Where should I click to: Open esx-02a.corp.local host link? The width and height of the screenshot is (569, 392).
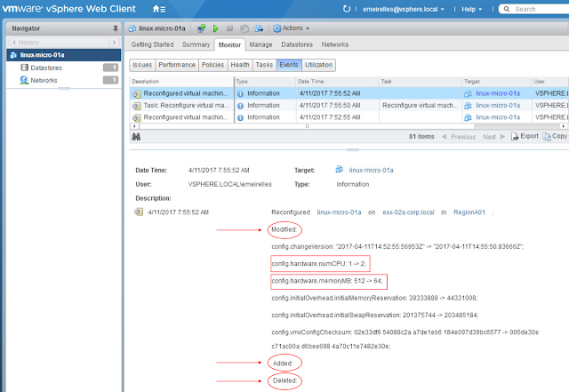tap(408, 212)
